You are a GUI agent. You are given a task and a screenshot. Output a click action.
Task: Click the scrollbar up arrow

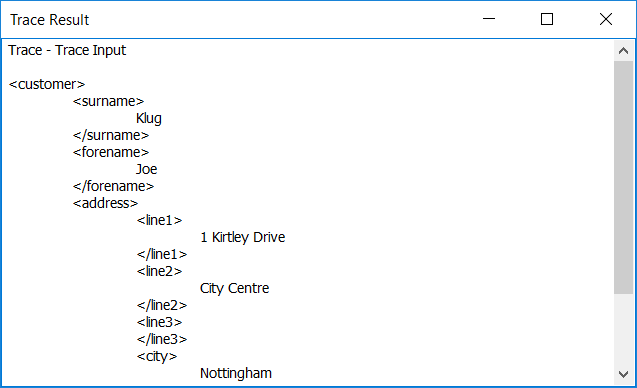(624, 51)
